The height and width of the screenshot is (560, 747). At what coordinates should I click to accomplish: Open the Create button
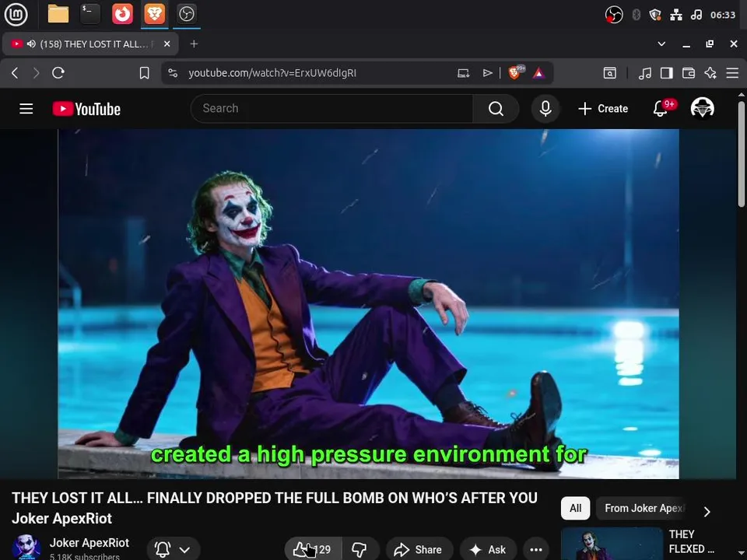[x=603, y=109]
